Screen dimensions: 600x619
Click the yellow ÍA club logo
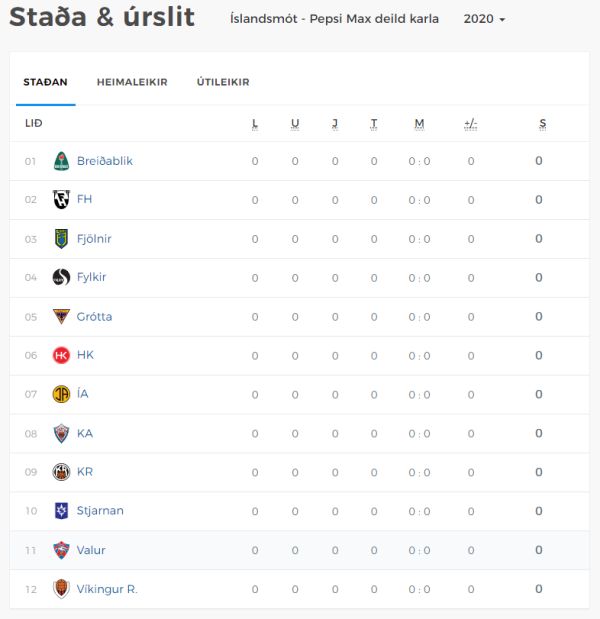[x=61, y=394]
